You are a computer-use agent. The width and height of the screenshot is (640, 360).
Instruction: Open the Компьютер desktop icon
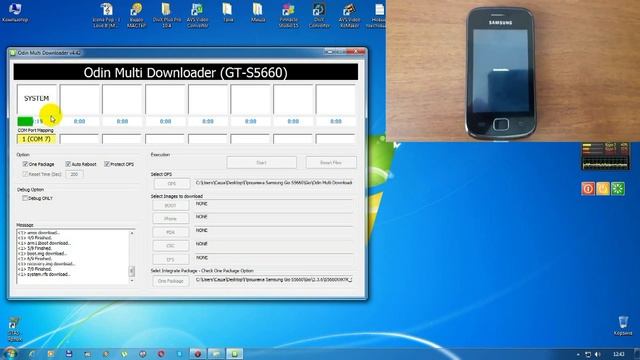[x=15, y=12]
